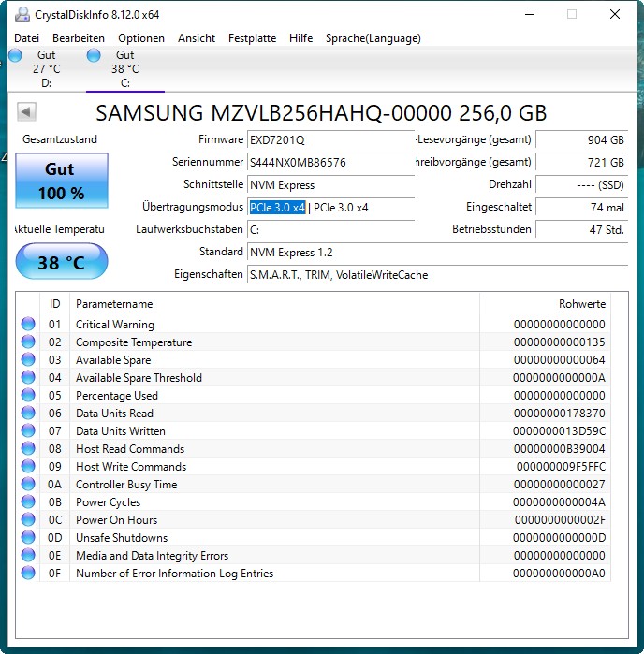Open the Optionen menu
This screenshot has height=654, width=644.
141,38
